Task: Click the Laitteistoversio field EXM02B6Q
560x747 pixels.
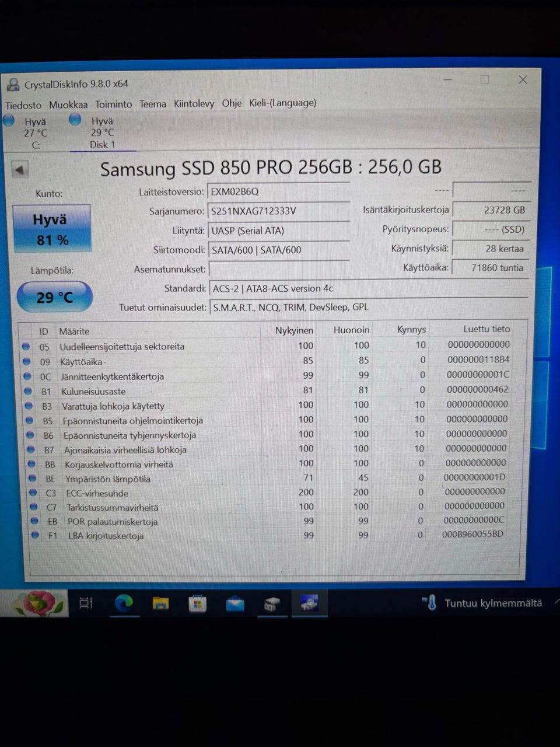Action: pyautogui.click(x=279, y=191)
